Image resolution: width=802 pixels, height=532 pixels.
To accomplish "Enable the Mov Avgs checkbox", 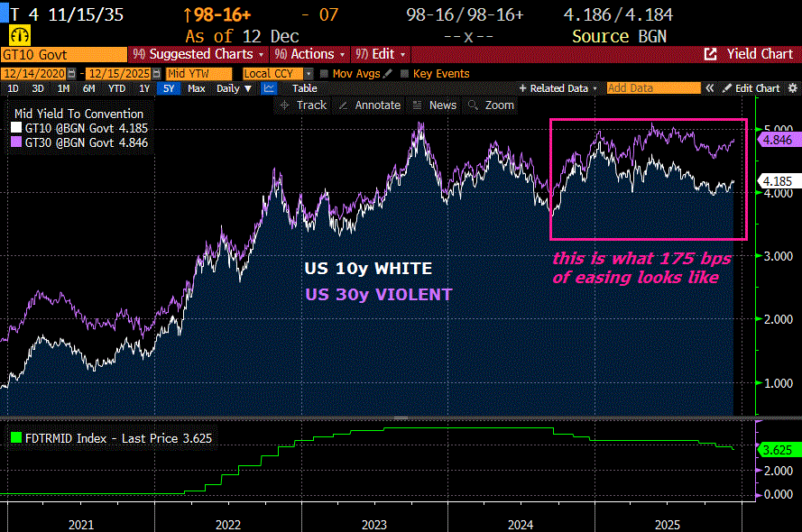I will tap(324, 74).
